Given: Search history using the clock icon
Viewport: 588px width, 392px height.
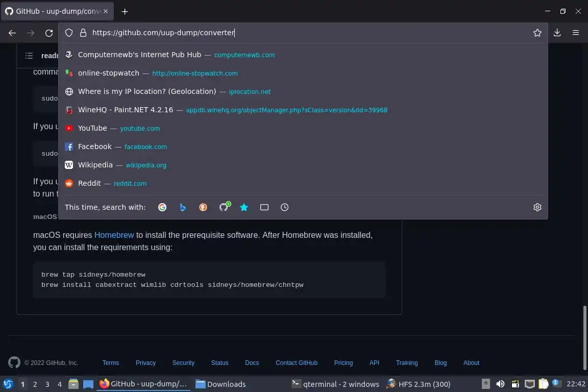Looking at the screenshot, I should coord(284,207).
